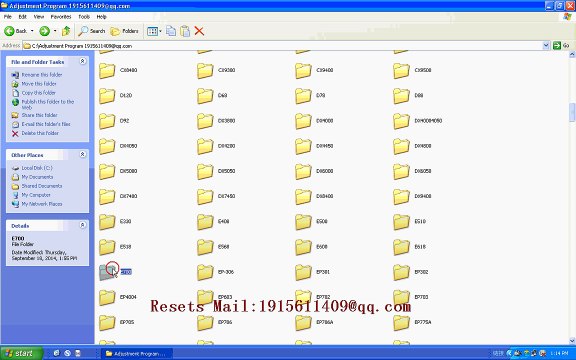Image resolution: width=576 pixels, height=360 pixels.
Task: Select the E500 folder icon
Action: tap(303, 222)
